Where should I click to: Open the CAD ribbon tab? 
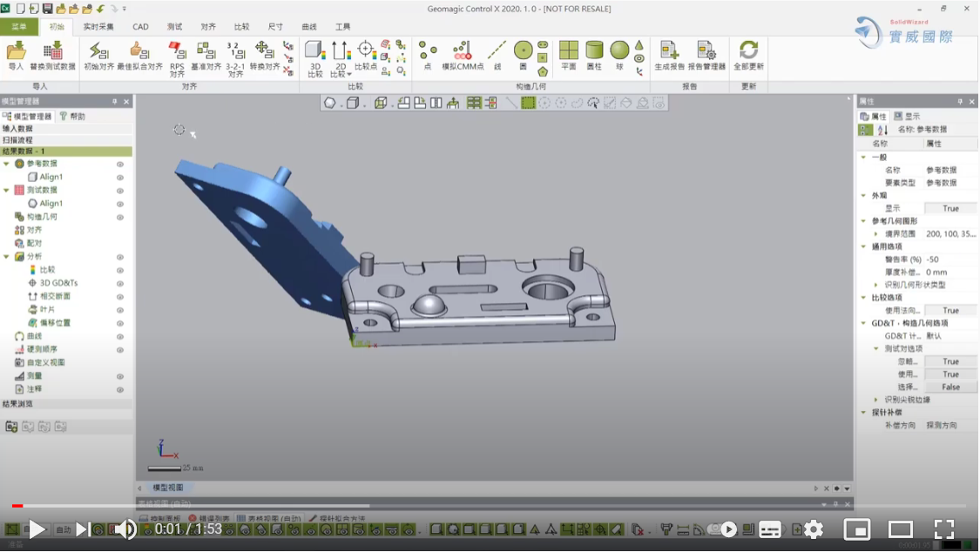(x=140, y=27)
